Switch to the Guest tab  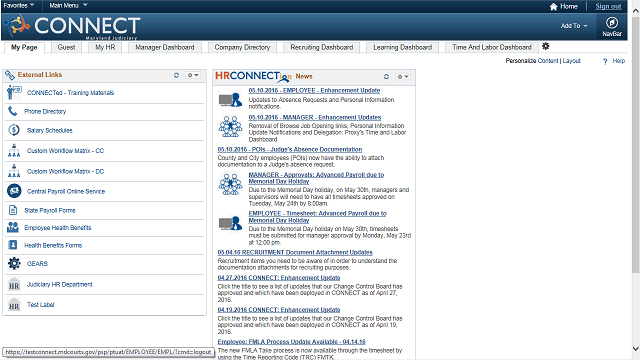click(66, 47)
